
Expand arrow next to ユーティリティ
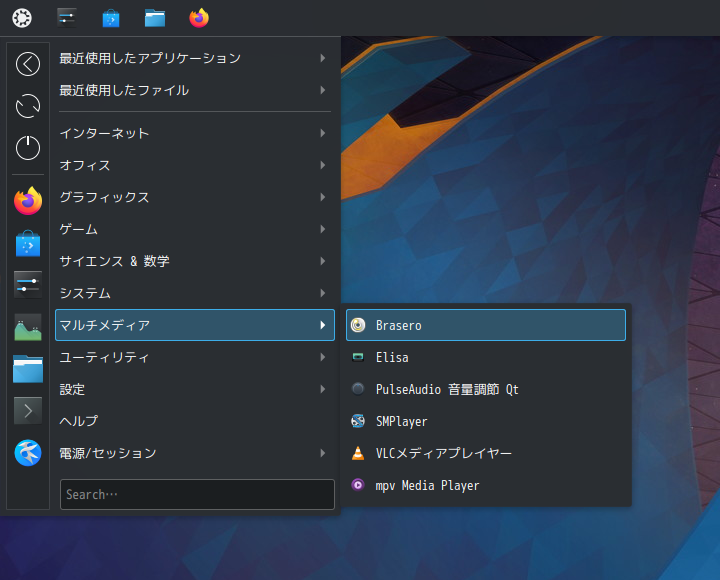(323, 357)
